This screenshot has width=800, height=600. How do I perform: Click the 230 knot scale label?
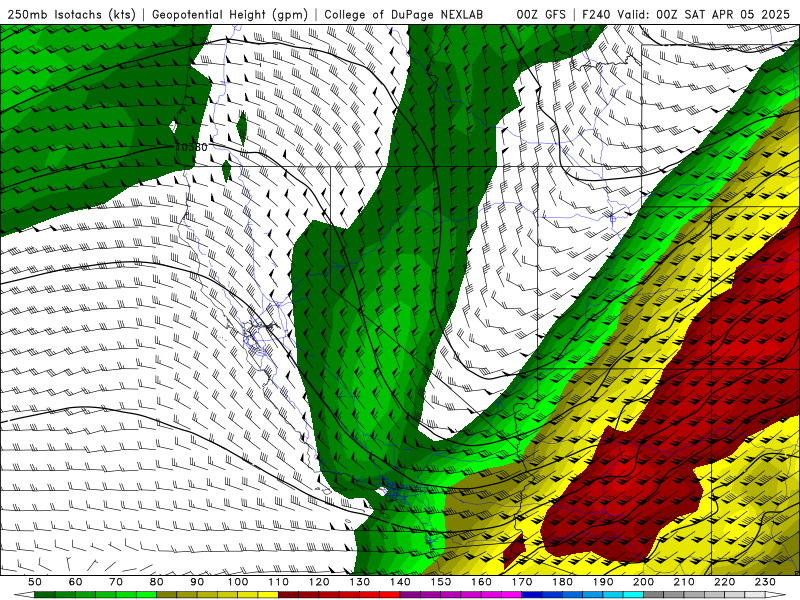[x=766, y=582]
